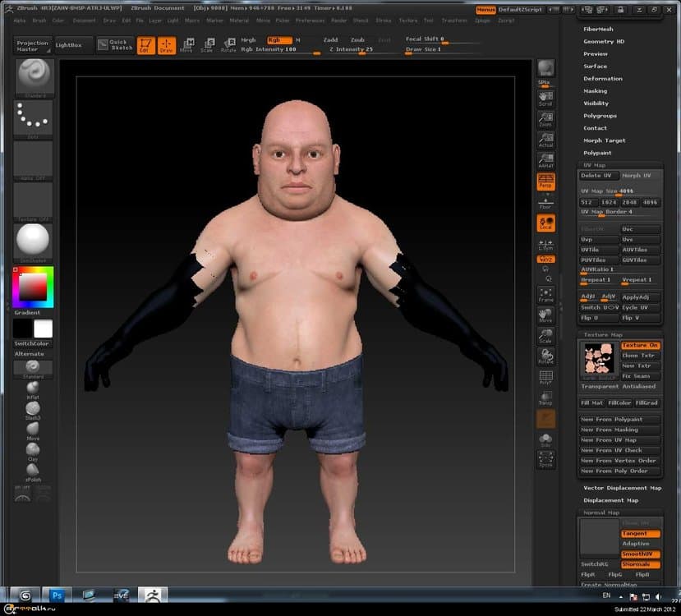
Task: Expand the Masking section
Action: click(x=595, y=90)
